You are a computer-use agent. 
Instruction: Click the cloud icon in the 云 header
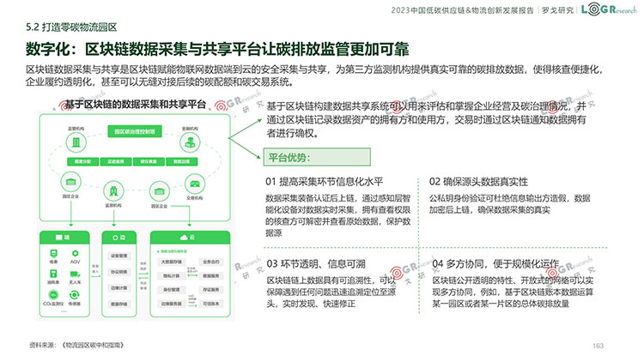pyautogui.click(x=184, y=238)
